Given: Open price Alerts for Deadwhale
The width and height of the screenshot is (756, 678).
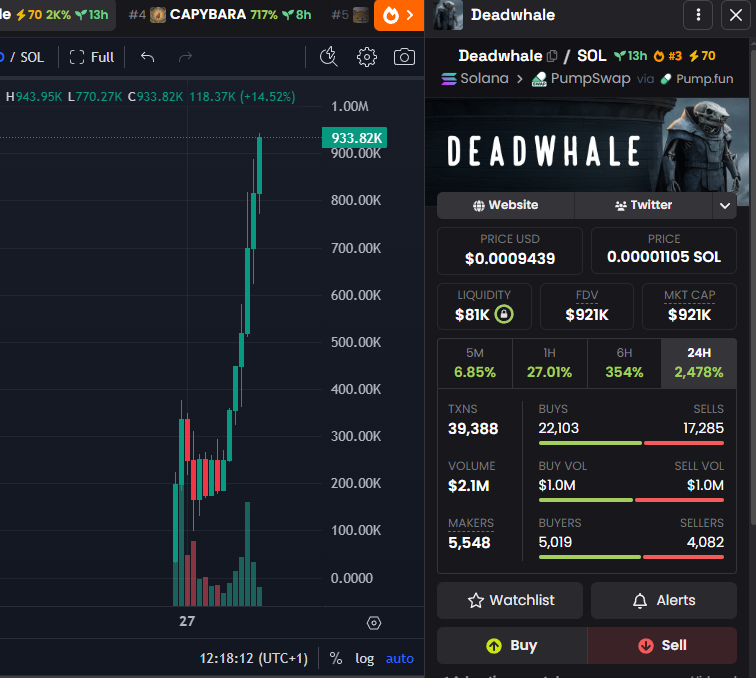Looking at the screenshot, I should [664, 600].
